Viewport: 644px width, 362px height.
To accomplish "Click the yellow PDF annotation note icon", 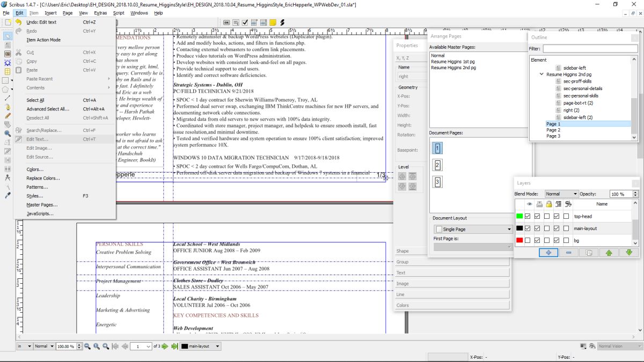I will point(273,23).
